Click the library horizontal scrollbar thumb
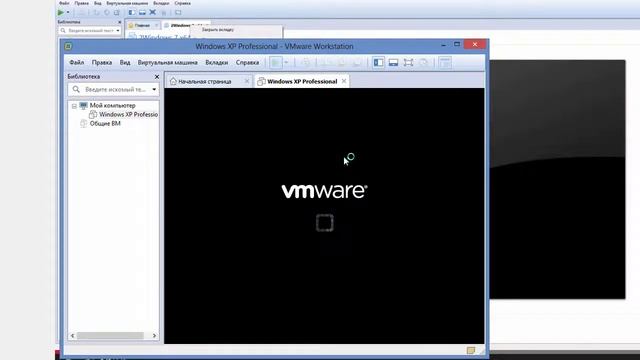The height and width of the screenshot is (360, 640). [110, 336]
